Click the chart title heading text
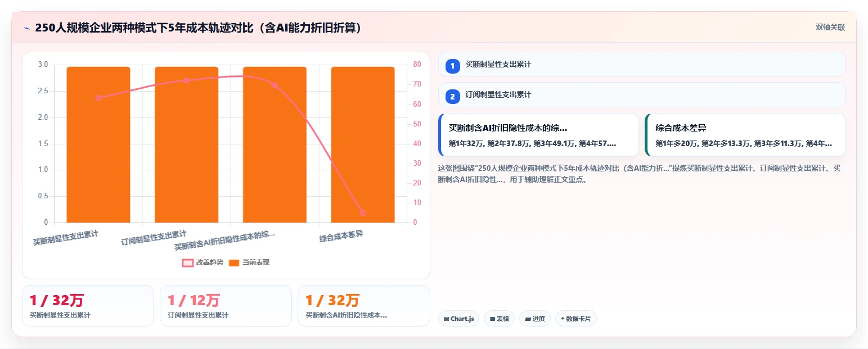The image size is (868, 349). 198,28
